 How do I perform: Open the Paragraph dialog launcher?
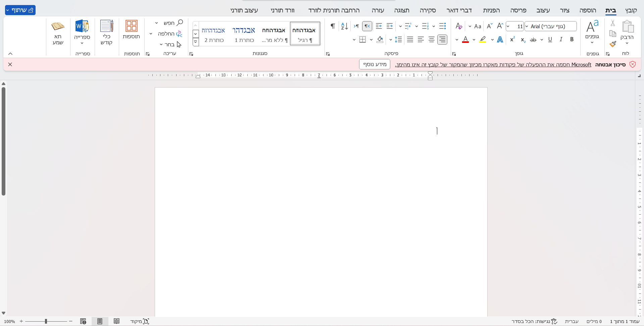(328, 54)
